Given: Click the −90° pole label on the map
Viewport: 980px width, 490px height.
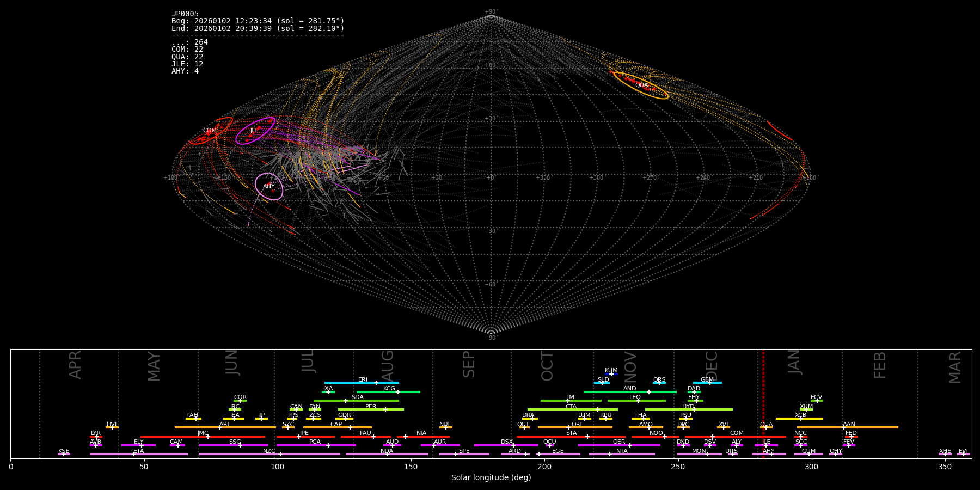Looking at the screenshot, I should pos(491,338).
